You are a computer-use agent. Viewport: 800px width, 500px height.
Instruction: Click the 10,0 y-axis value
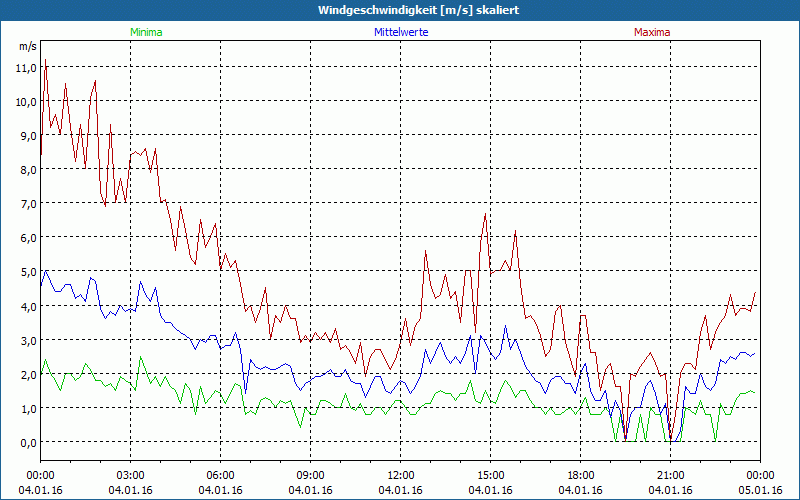[x=26, y=102]
